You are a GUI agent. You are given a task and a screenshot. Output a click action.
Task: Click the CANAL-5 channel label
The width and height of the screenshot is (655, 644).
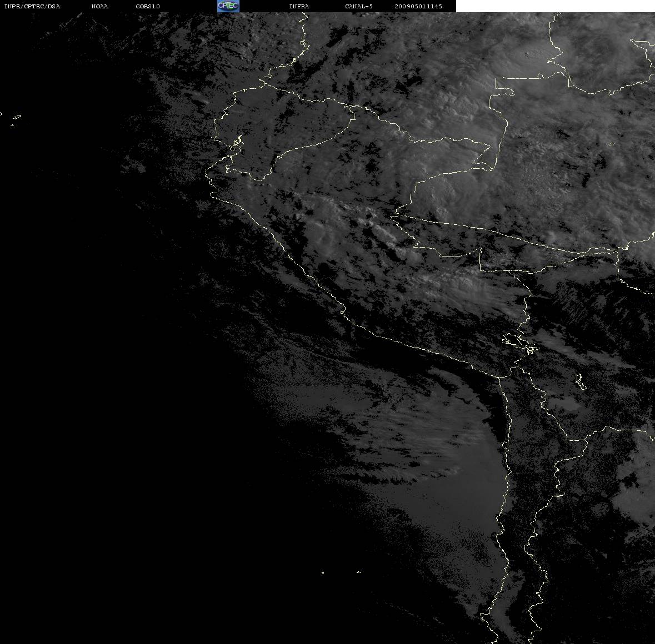359,6
